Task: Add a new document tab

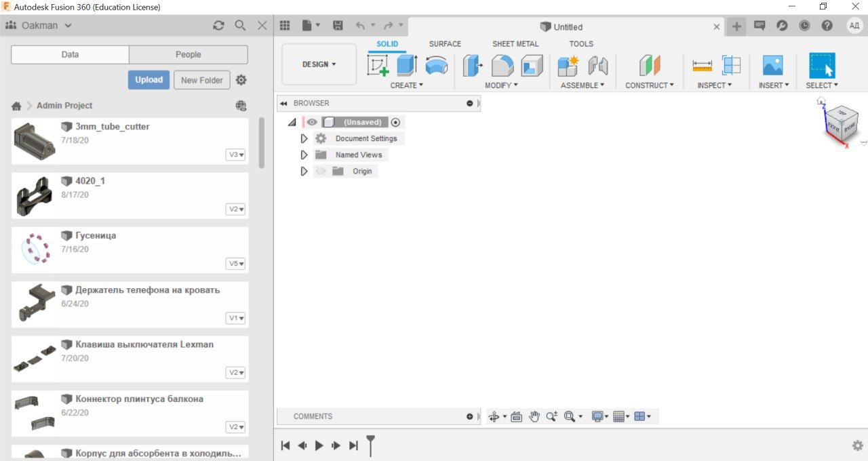Action: click(x=736, y=26)
